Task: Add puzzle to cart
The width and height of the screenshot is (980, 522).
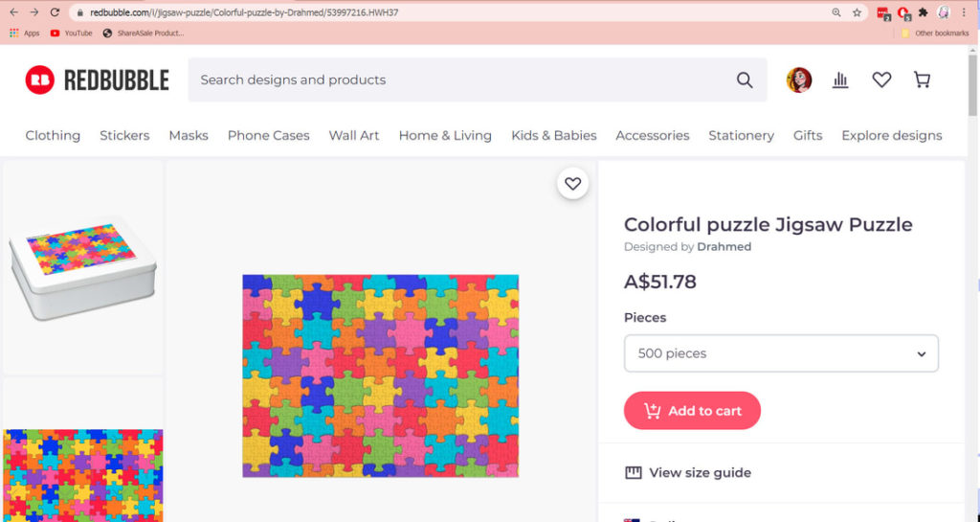Action: pos(692,411)
